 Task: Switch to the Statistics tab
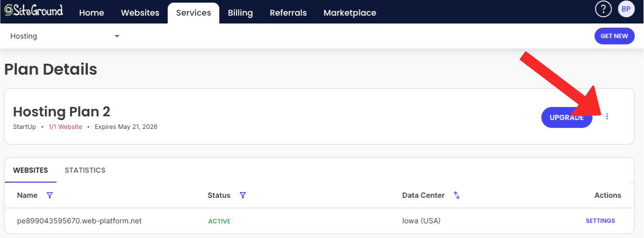coord(85,170)
